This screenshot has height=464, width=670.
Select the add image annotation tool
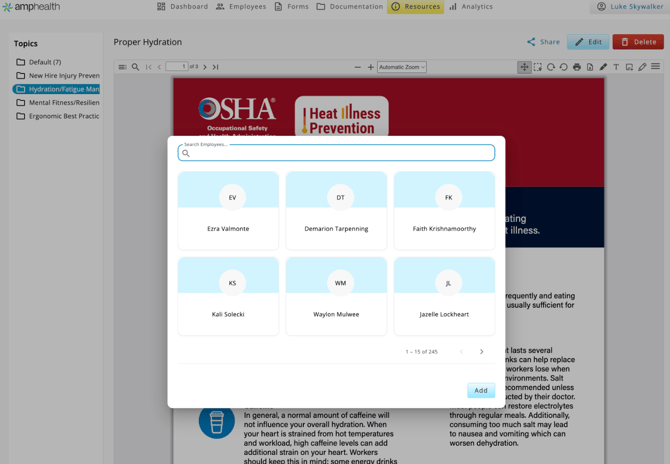pos(629,67)
